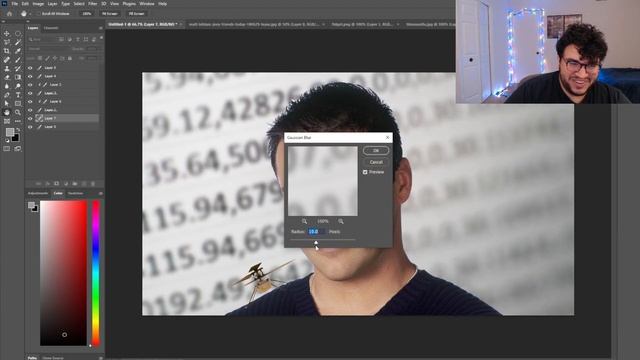The image size is (640, 360).
Task: Open the File menu
Action: (x=15, y=4)
